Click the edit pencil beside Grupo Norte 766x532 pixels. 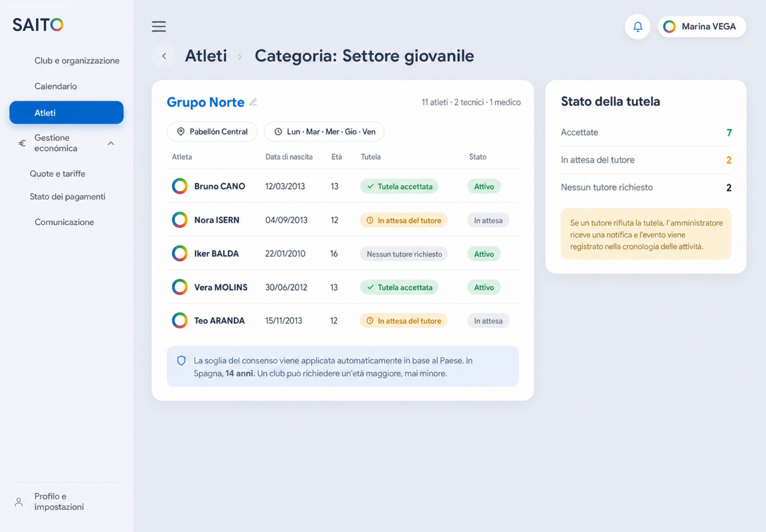point(253,102)
